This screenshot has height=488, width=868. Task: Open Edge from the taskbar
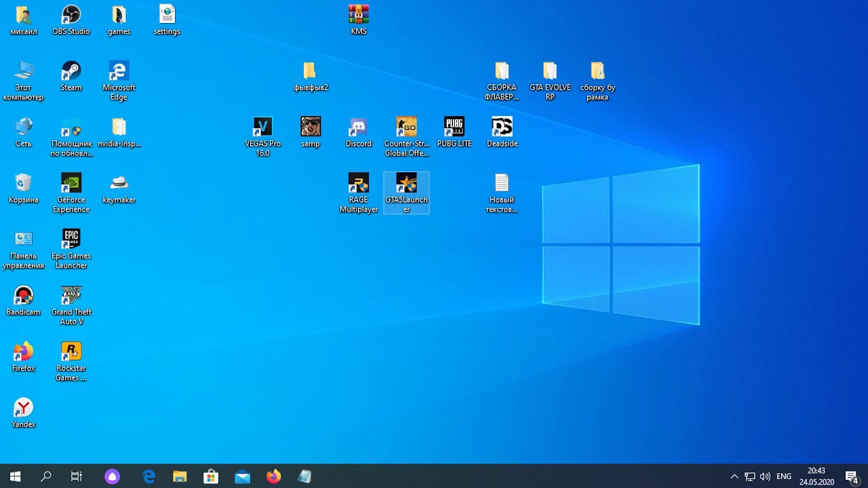point(149,476)
